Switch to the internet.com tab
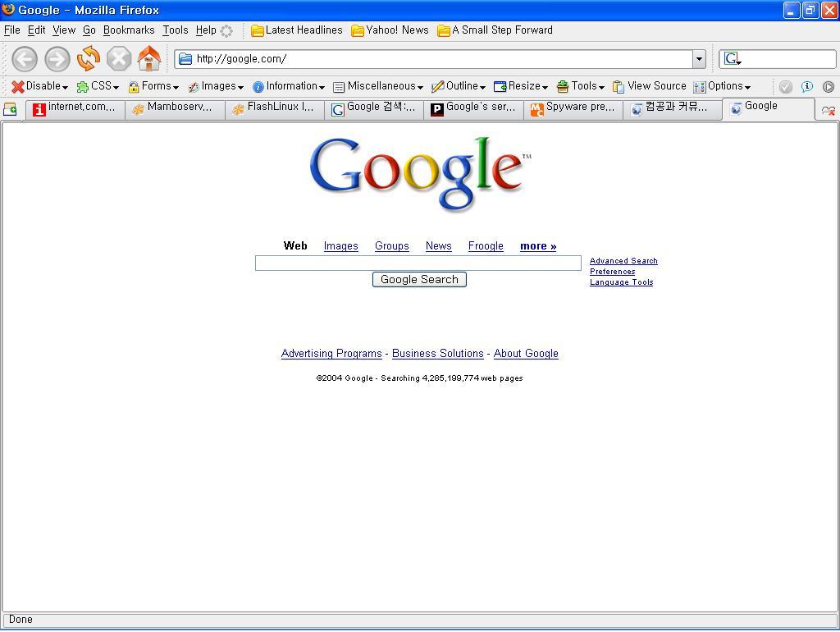 click(75, 110)
